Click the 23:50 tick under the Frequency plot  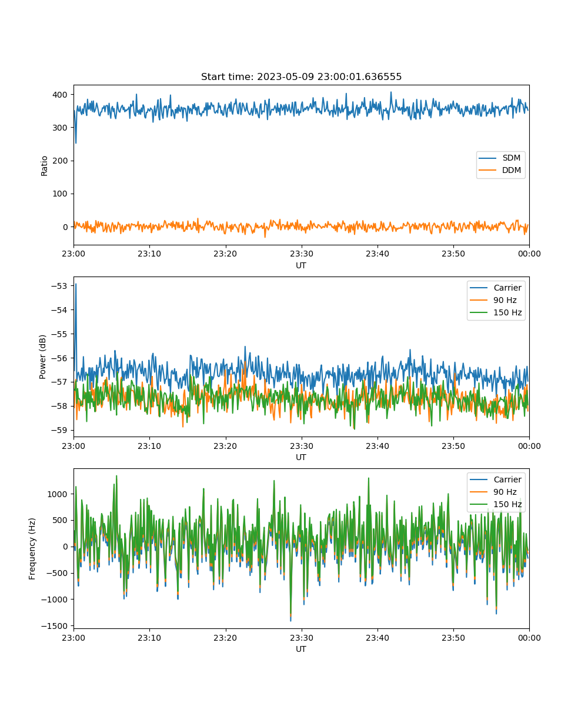(x=453, y=637)
